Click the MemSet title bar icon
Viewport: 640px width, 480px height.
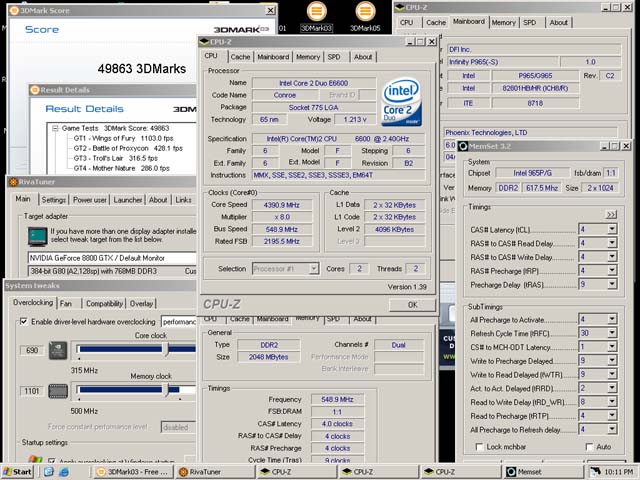coord(463,146)
